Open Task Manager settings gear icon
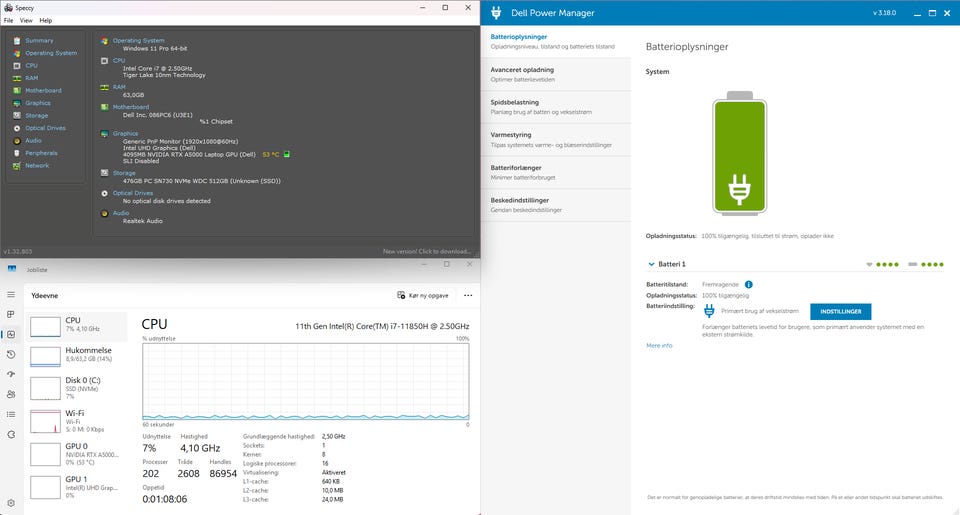The height and width of the screenshot is (515, 960). click(x=11, y=503)
